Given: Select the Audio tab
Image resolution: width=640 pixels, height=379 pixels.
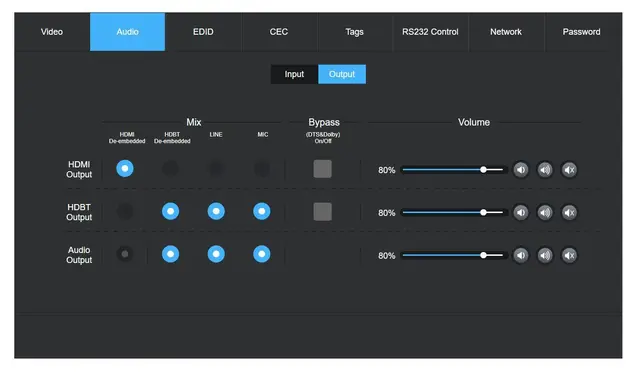Looking at the screenshot, I should click(127, 32).
